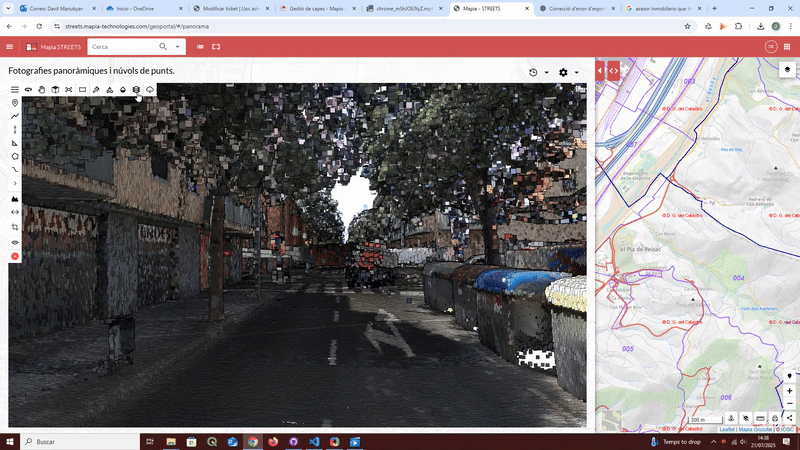Click the map measure ruler button
This screenshot has height=450, width=800.
click(x=760, y=418)
